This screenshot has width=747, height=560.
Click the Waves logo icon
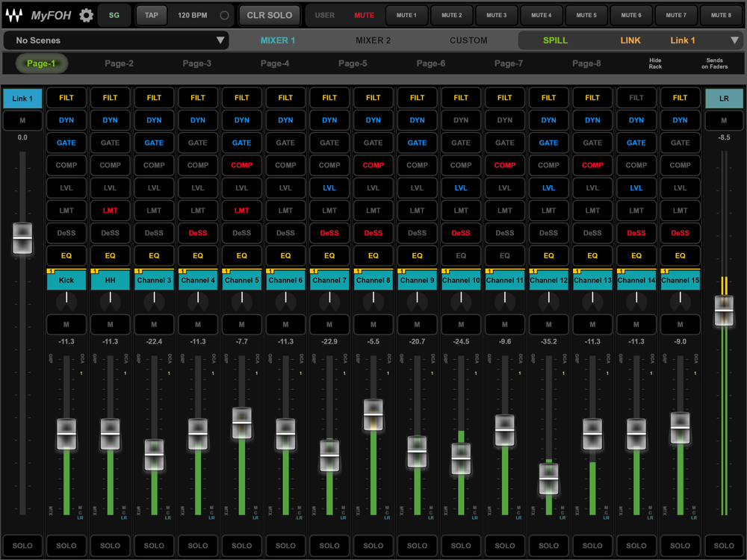(x=13, y=15)
